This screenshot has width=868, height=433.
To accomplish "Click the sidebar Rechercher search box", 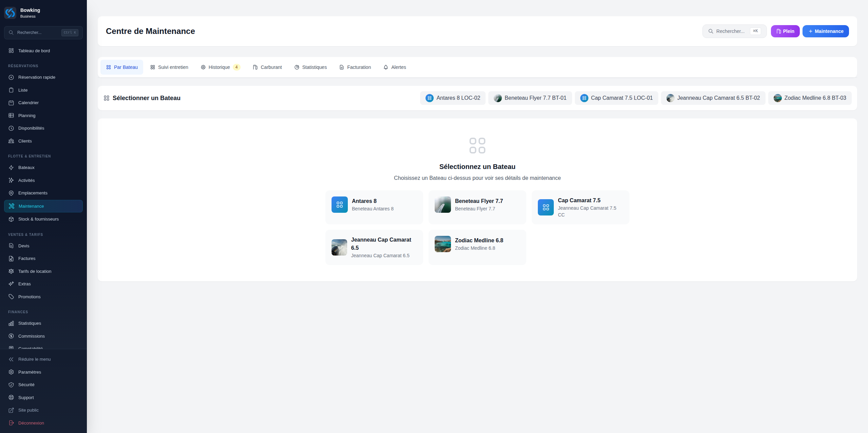I will (x=43, y=33).
